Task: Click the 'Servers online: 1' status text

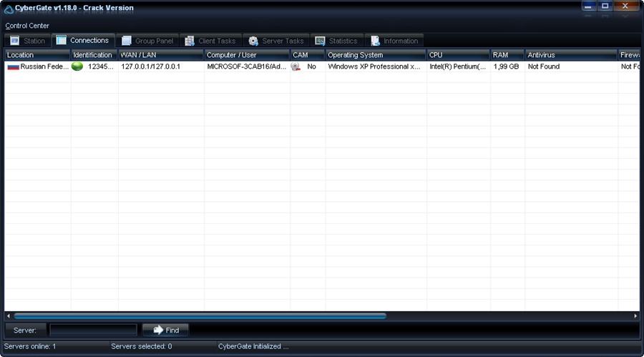Action: point(30,346)
